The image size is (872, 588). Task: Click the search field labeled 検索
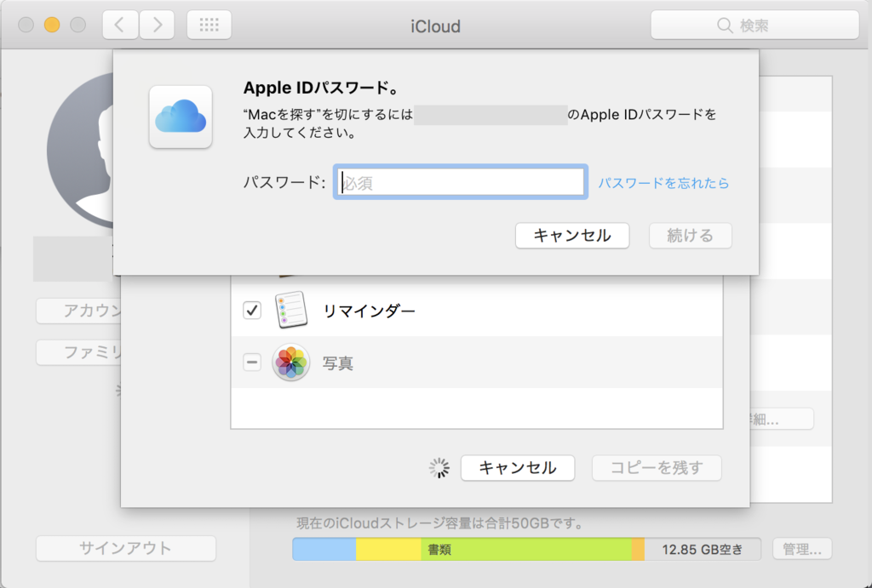(x=754, y=25)
